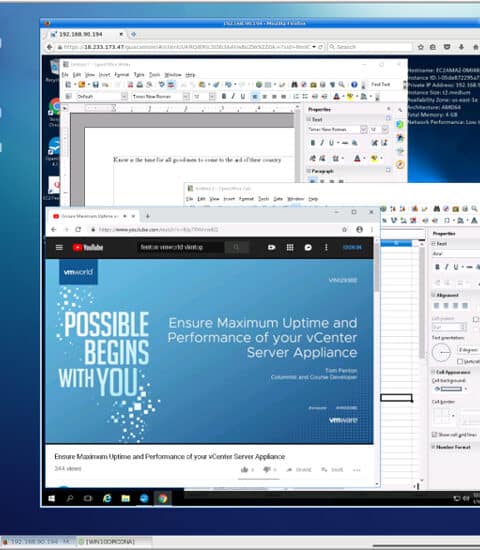Open File Explorer from the taskbar

[x=125, y=498]
